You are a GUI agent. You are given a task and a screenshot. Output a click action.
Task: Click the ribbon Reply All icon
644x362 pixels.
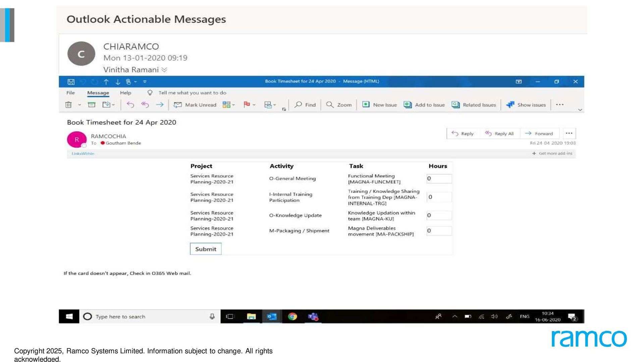coord(145,105)
